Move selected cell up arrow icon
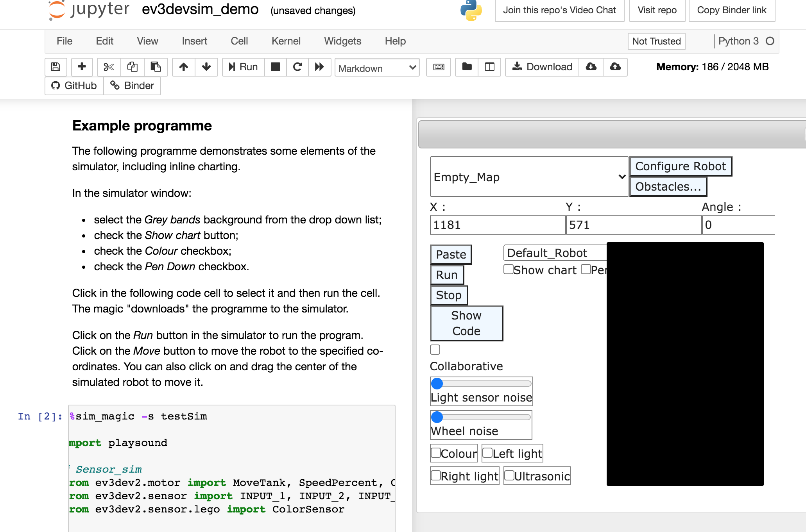 [183, 67]
